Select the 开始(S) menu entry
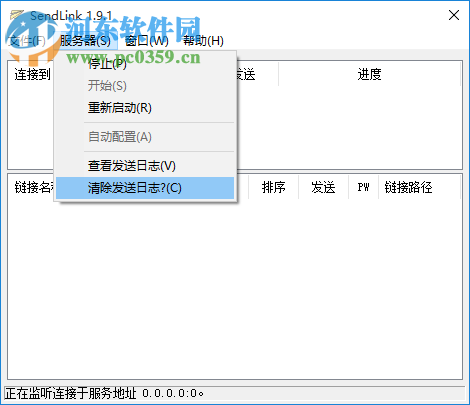 coord(145,86)
